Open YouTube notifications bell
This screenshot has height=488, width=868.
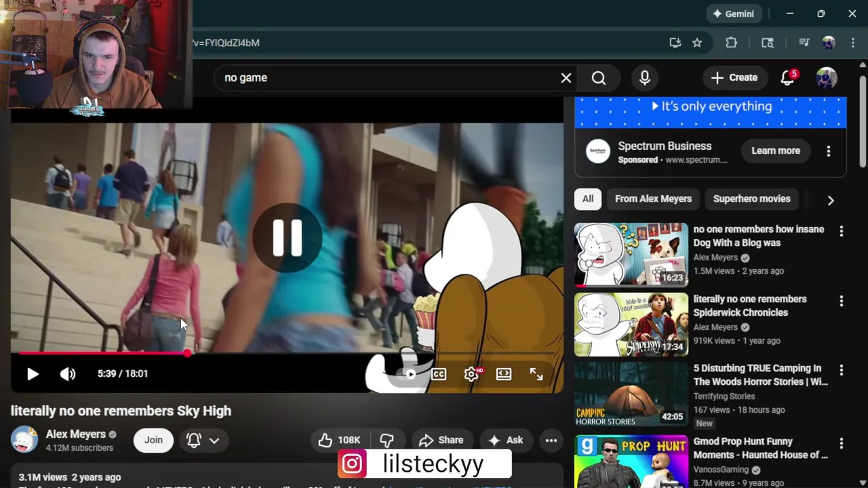[787, 78]
